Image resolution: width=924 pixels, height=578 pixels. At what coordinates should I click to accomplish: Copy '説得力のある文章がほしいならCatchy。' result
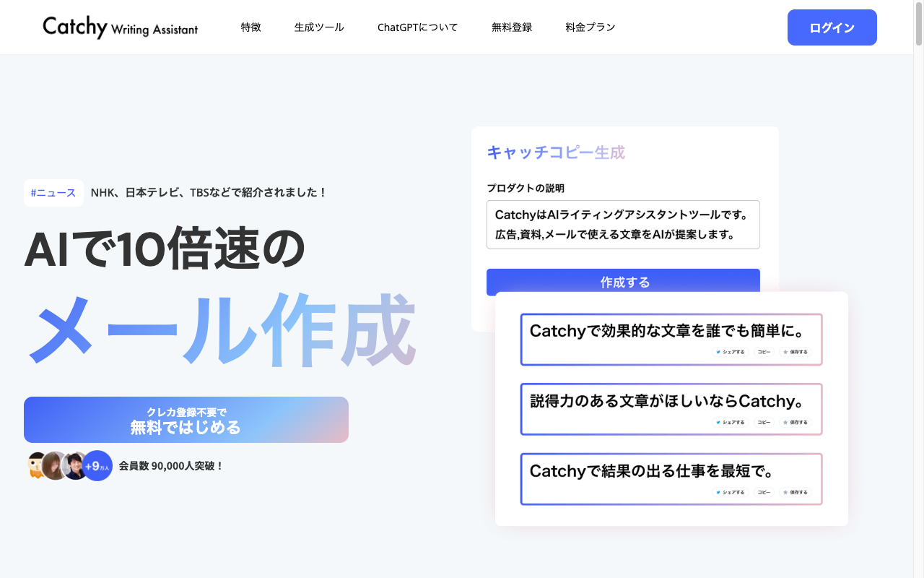763,423
